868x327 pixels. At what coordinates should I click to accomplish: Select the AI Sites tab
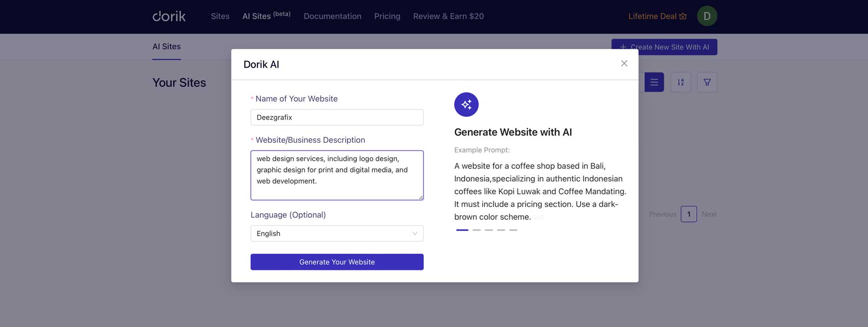tap(166, 47)
